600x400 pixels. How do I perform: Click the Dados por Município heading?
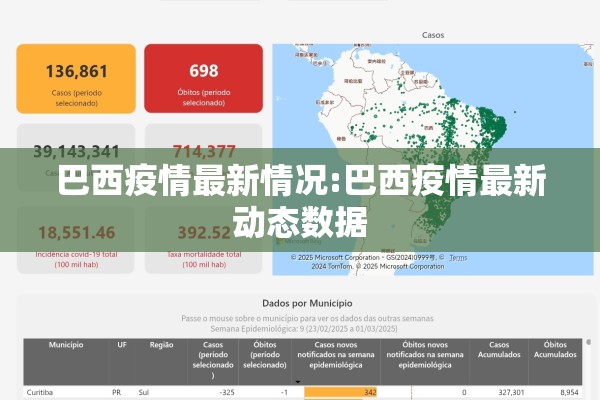(307, 304)
